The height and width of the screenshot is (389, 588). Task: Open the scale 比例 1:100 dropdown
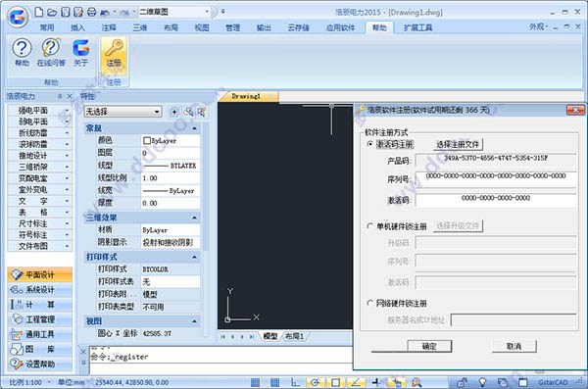(x=30, y=382)
